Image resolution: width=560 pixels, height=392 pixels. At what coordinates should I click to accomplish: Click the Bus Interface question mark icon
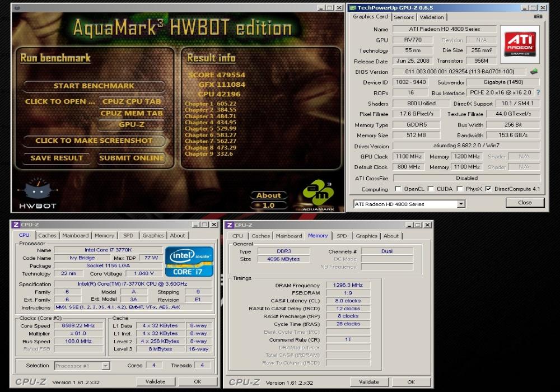538,92
